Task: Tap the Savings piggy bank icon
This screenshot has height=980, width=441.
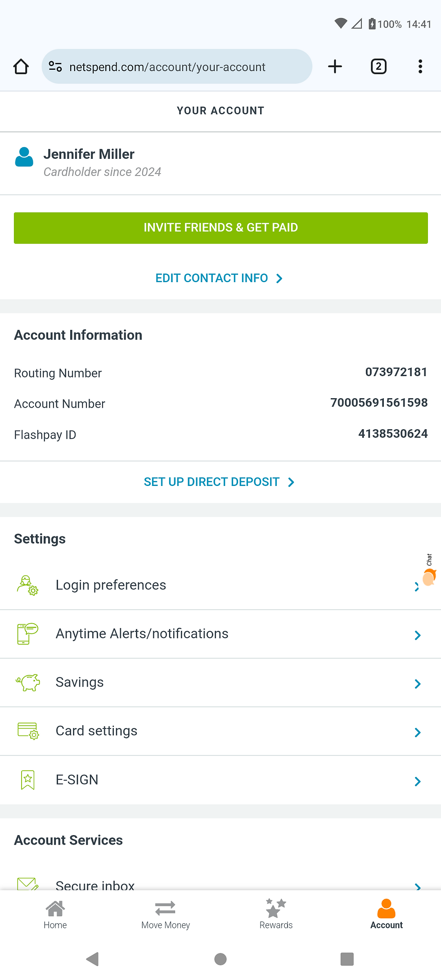Action: pos(28,682)
